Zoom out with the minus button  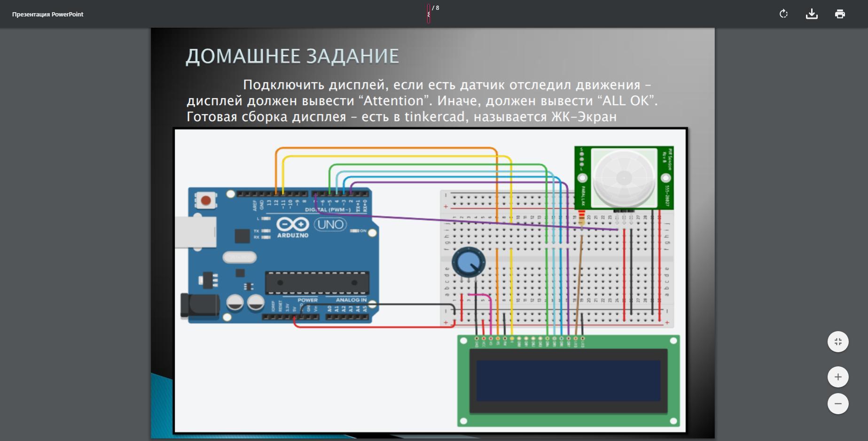(x=838, y=404)
